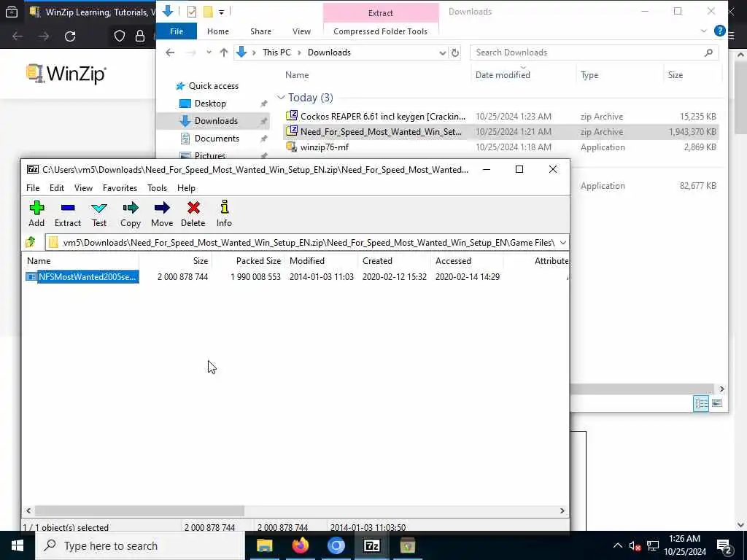Sort 7-Zip list by Packed Size column
Image resolution: width=747 pixels, height=560 pixels.
tap(258, 261)
